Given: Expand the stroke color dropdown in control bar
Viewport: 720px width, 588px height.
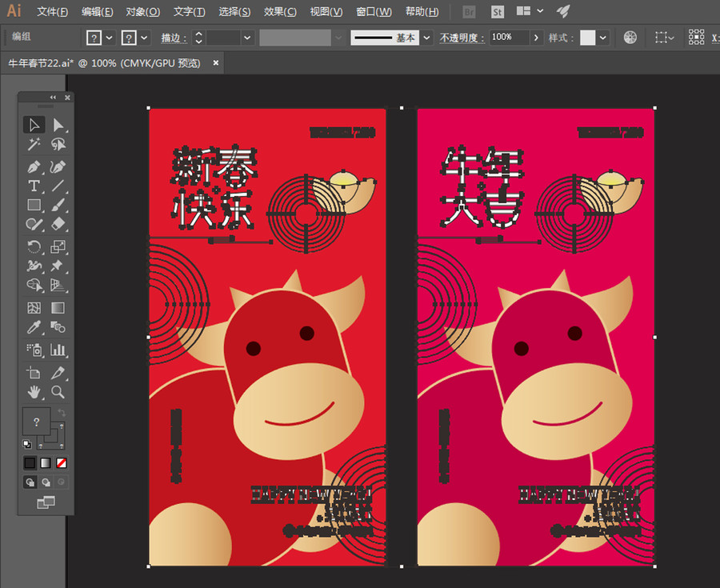Looking at the screenshot, I should point(144,38).
